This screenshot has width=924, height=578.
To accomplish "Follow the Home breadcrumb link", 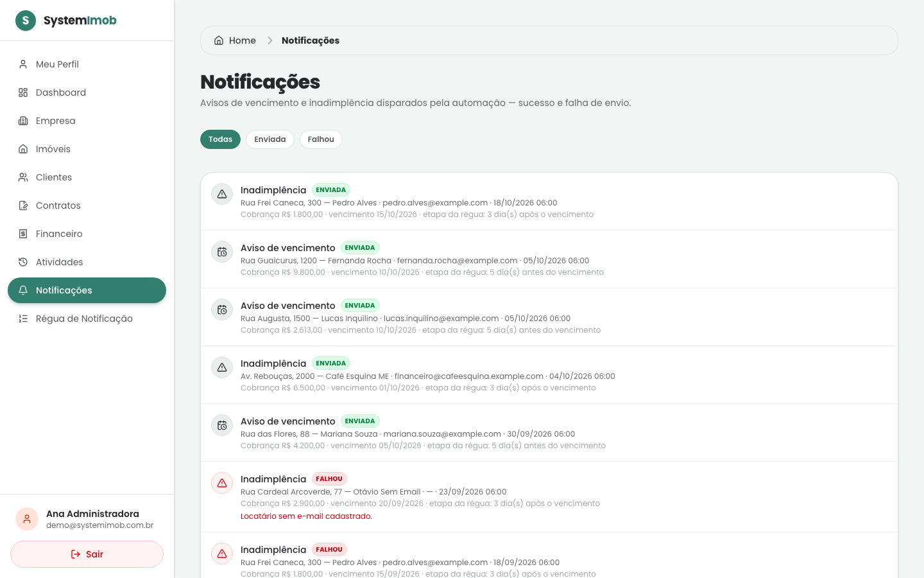I will 235,40.
